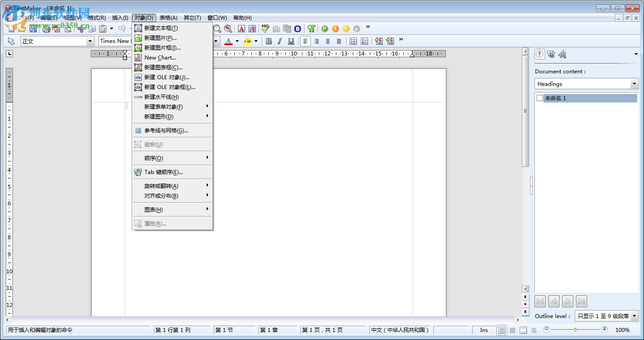The width and height of the screenshot is (644, 340).
Task: Click the percentage zoom icon
Action: pyautogui.click(x=228, y=28)
